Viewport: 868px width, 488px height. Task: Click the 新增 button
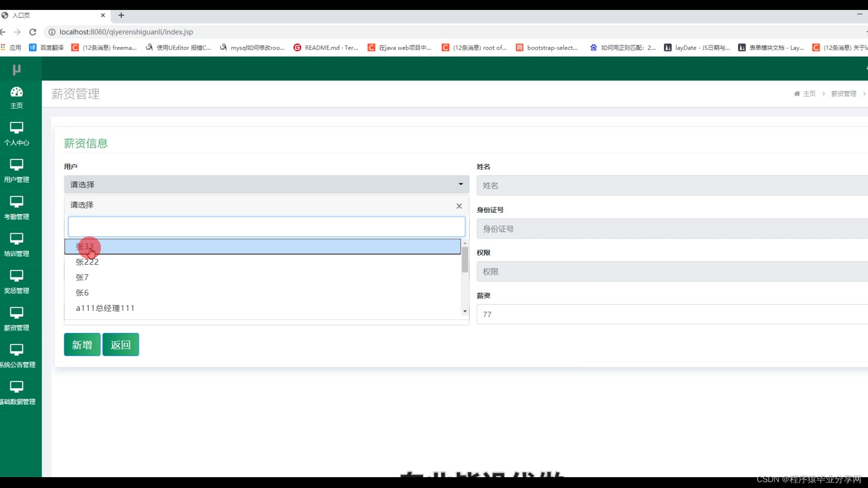click(82, 345)
